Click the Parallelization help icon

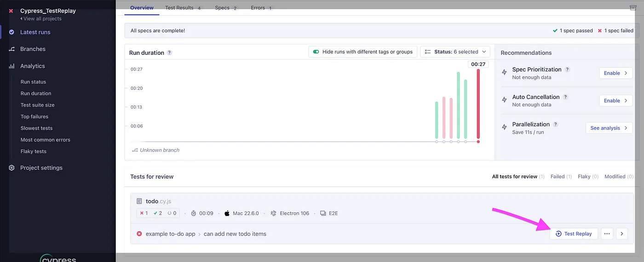coord(556,124)
